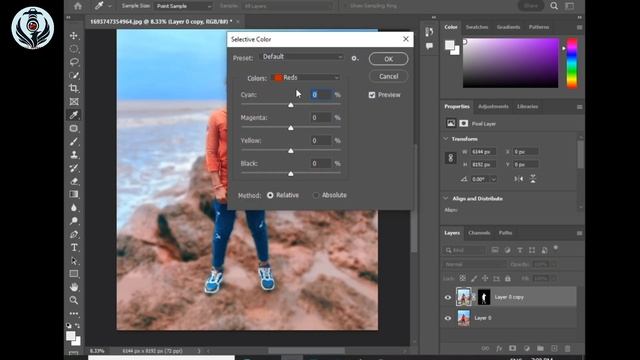Open the Preset Default dropdown
Screen dimensions: 640x360
pos(301,57)
